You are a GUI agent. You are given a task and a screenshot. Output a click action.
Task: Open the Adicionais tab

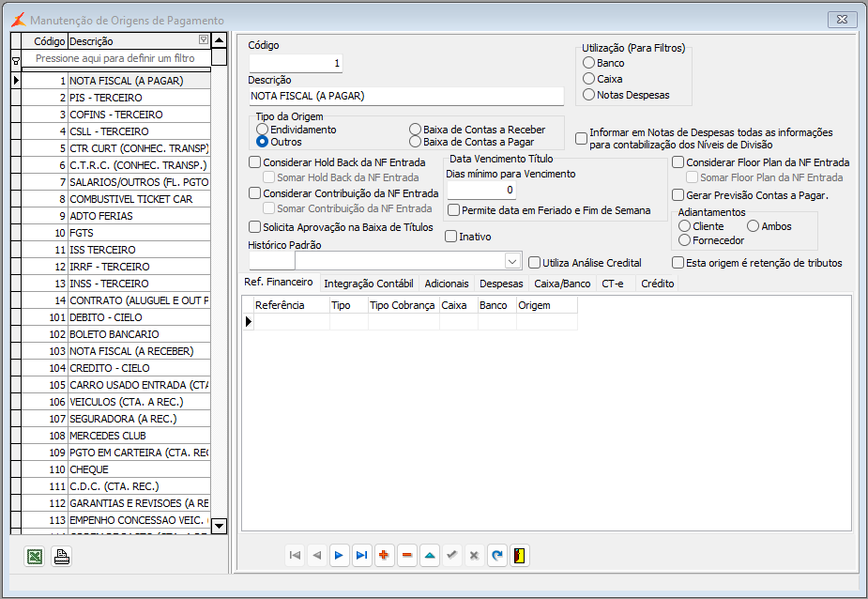446,284
